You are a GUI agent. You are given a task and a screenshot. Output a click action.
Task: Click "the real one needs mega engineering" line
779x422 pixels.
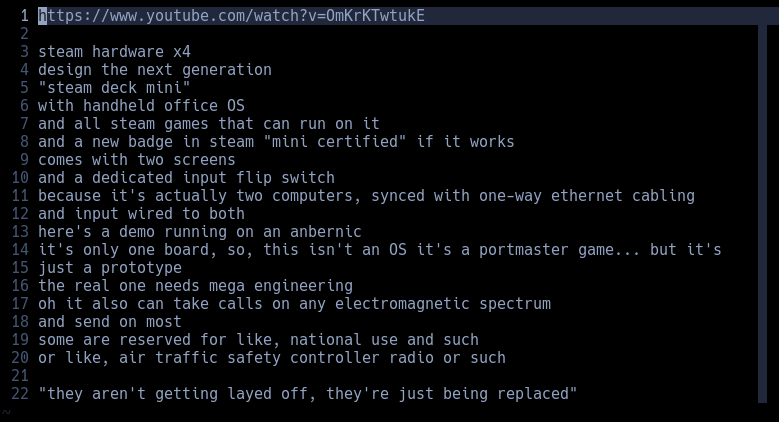click(195, 286)
